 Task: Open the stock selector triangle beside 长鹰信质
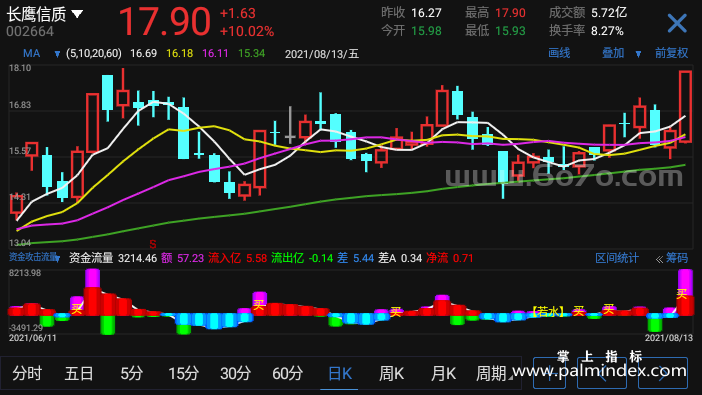click(x=77, y=14)
